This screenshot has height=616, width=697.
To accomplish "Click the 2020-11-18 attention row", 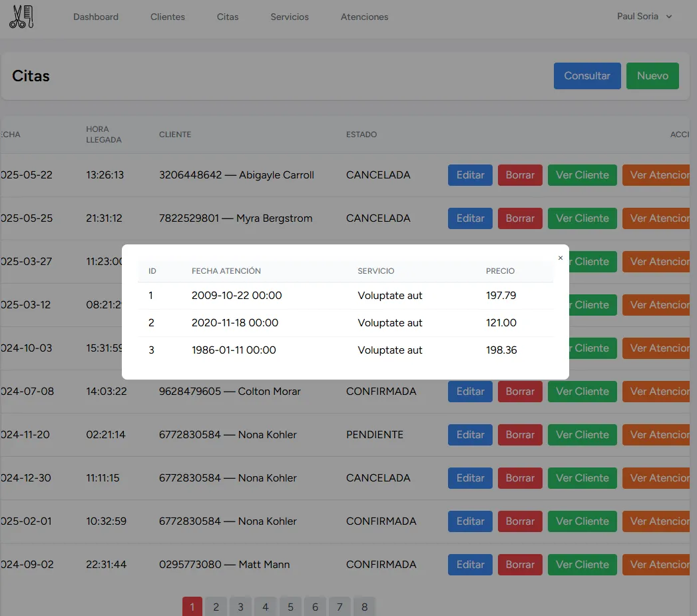I will 345,323.
